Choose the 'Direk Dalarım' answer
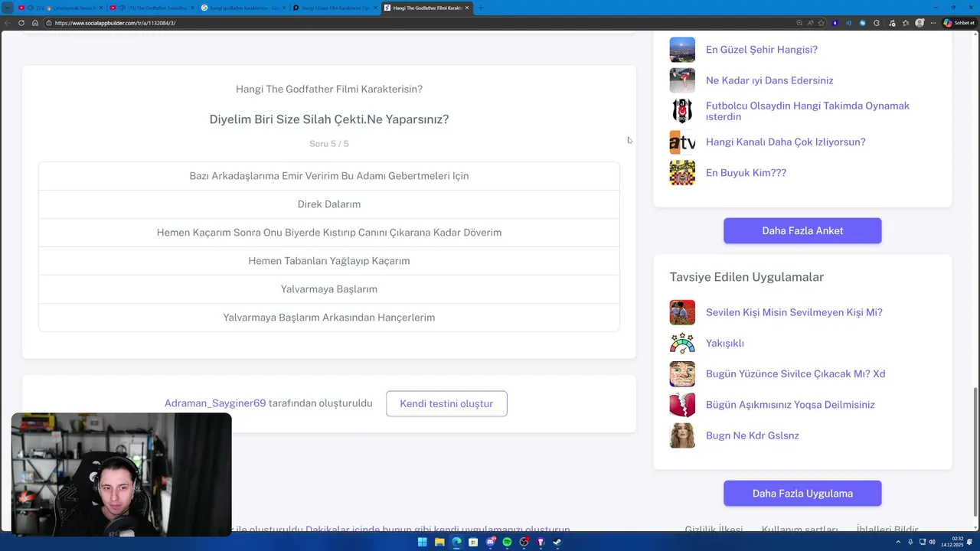The height and width of the screenshot is (551, 980). pos(329,204)
